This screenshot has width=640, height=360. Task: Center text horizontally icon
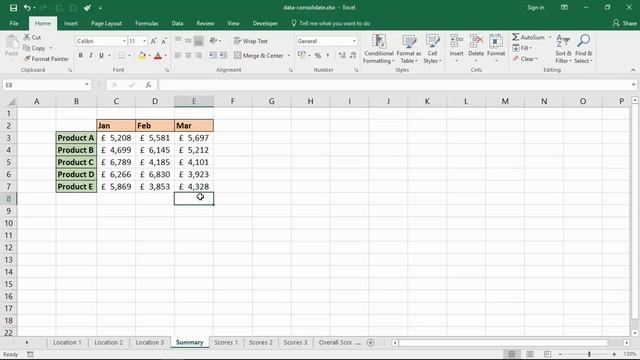point(188,56)
